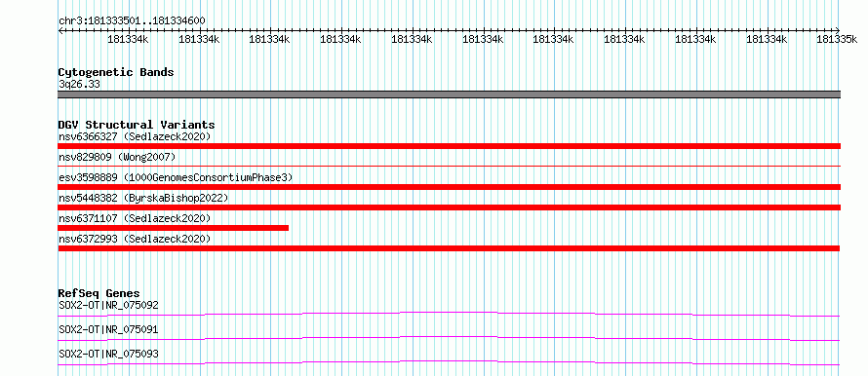This screenshot has height=376, width=868.
Task: Select the short red bar for nsv6371107
Action: pyautogui.click(x=174, y=228)
